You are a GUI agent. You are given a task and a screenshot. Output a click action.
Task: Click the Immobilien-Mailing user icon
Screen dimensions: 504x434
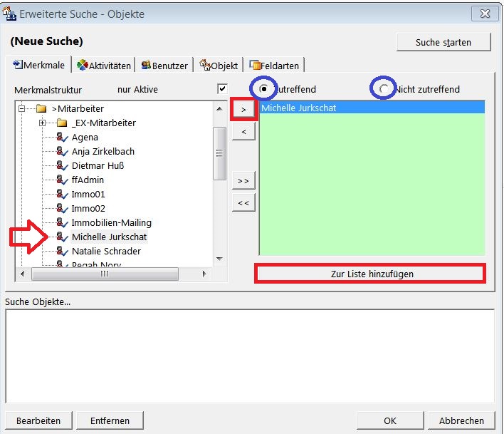(62, 223)
